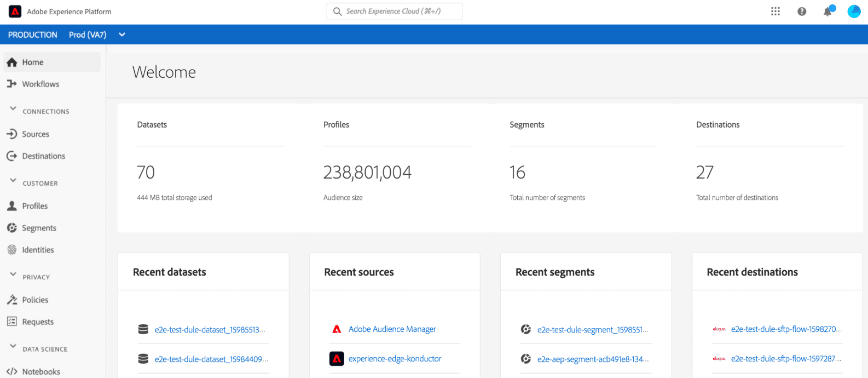Image resolution: width=868 pixels, height=378 pixels.
Task: Open dataset link e2e-test-dule-dataset_15984409
Action: (x=211, y=359)
